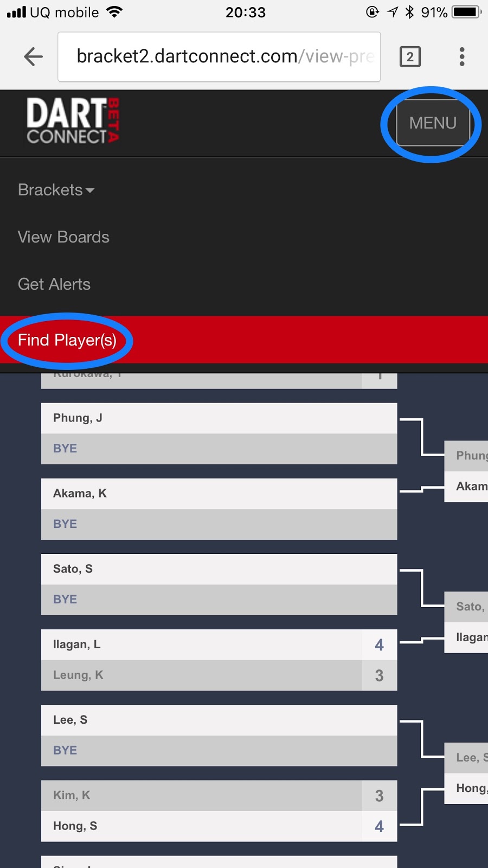Viewport: 488px width, 868px height.
Task: Open Get Alerts menu item
Action: tap(54, 284)
